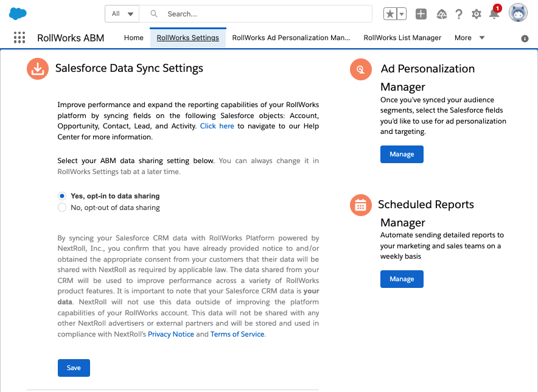
Task: Select No, opt-out of data sharing
Action: point(62,208)
